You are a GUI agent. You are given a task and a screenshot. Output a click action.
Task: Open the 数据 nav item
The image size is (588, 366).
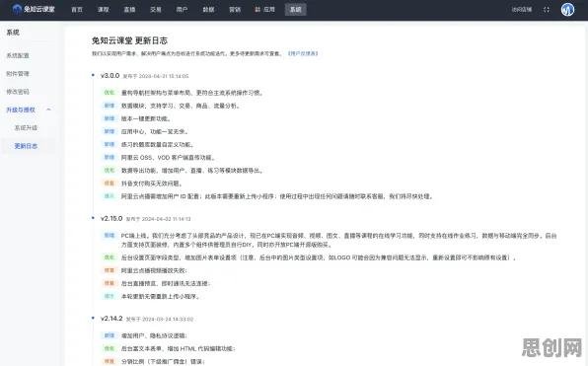pyautogui.click(x=208, y=10)
